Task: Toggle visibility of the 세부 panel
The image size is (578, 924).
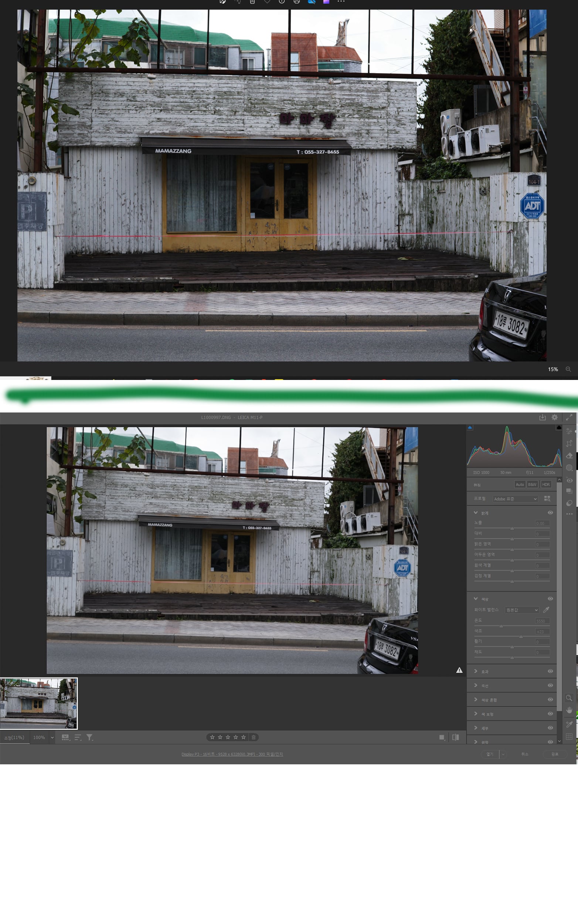Action: [x=550, y=728]
